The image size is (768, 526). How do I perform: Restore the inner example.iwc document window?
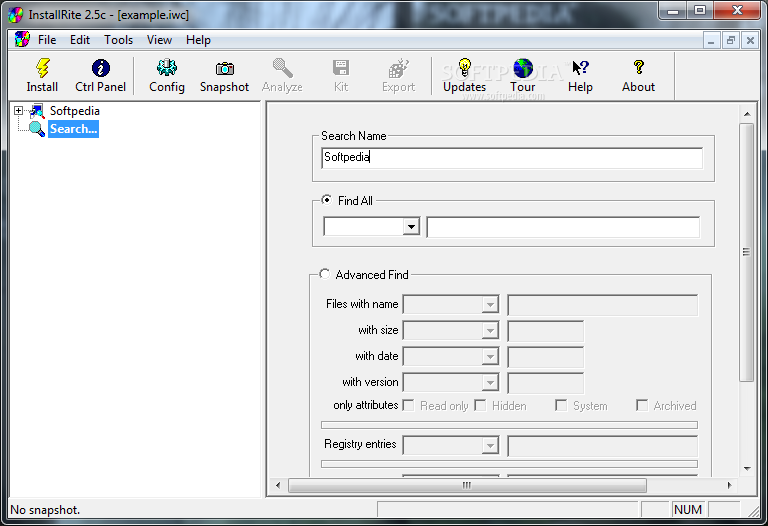tap(731, 40)
